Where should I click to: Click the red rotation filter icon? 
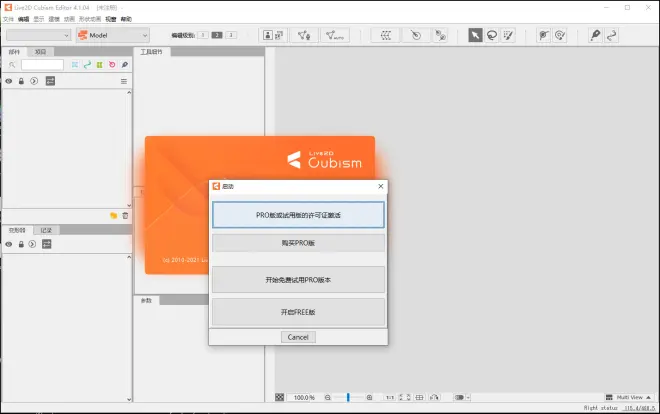[x=112, y=65]
